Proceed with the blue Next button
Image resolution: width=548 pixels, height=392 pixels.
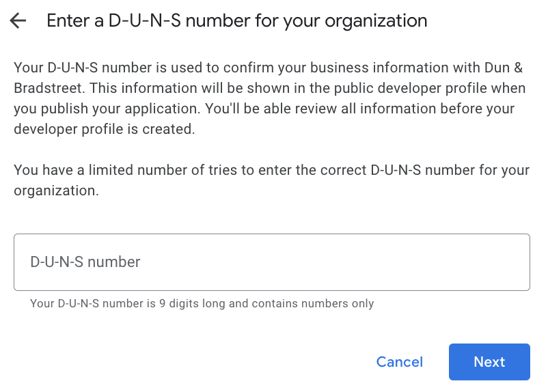click(x=489, y=362)
